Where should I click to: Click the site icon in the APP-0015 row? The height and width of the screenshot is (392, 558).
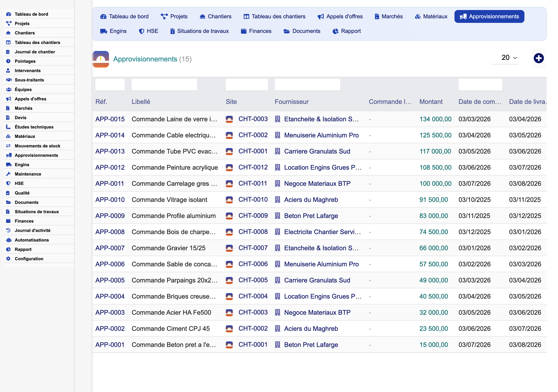point(229,119)
